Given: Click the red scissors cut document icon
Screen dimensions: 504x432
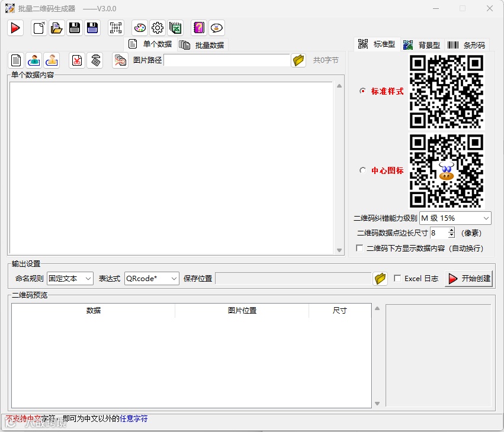Looking at the screenshot, I should click(77, 60).
